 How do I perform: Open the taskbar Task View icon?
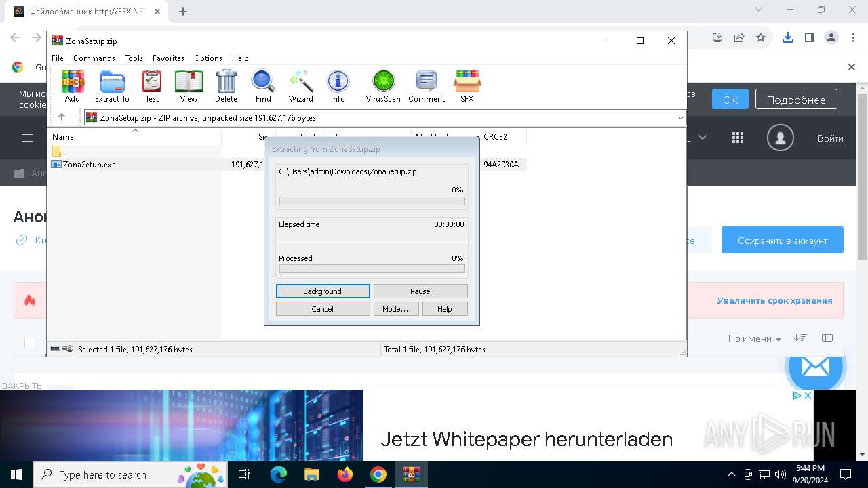pos(244,474)
